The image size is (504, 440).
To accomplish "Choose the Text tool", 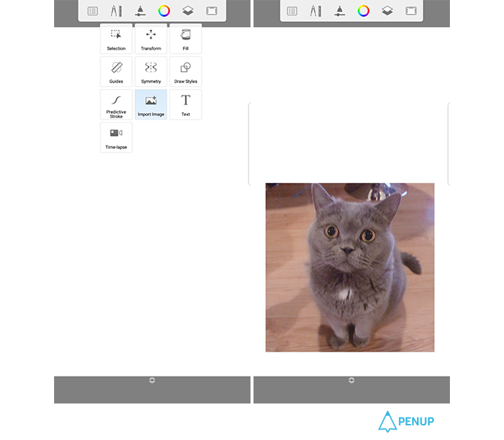I will tap(186, 104).
